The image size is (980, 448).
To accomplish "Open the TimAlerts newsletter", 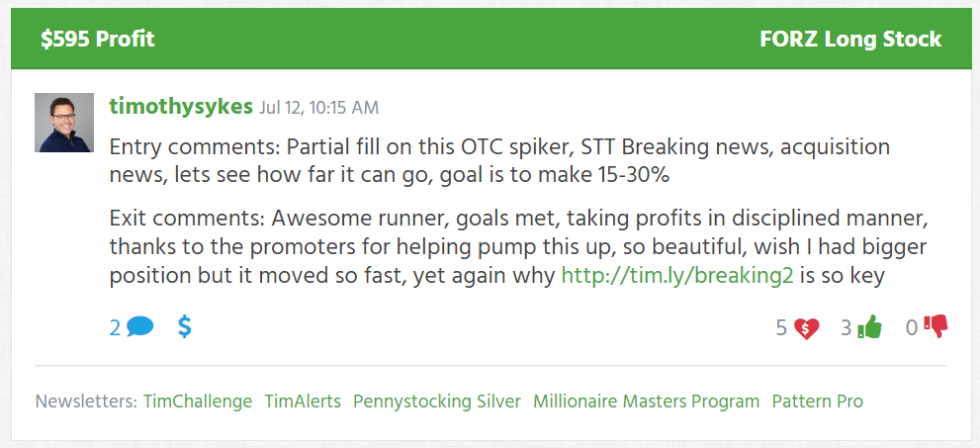I will [x=303, y=402].
